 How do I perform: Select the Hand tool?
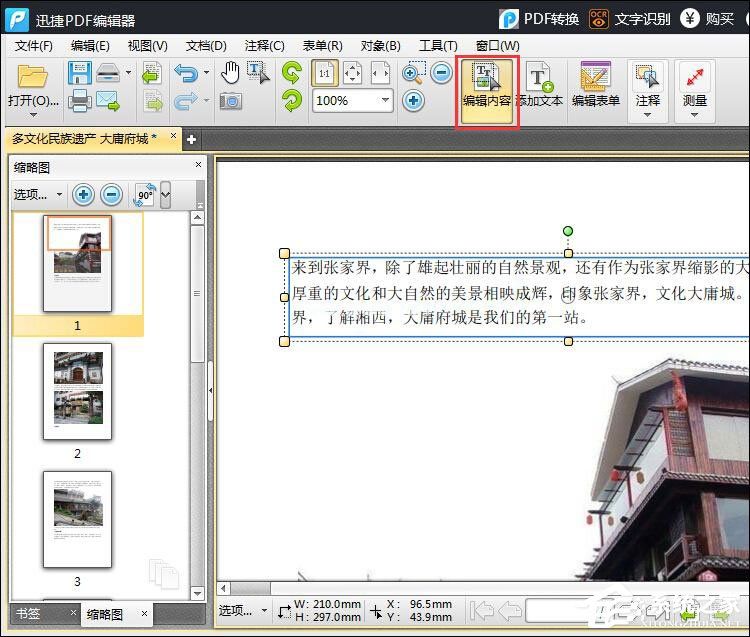pyautogui.click(x=230, y=73)
